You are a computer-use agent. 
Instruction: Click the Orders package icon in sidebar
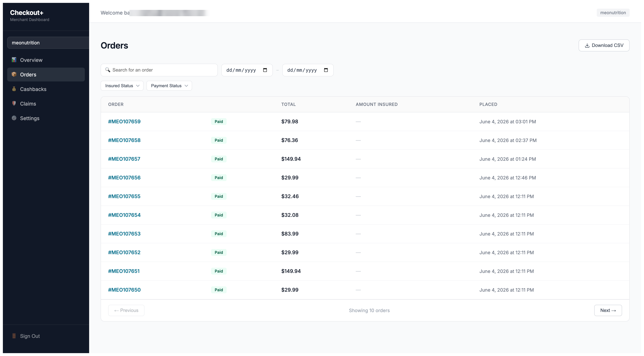click(14, 74)
